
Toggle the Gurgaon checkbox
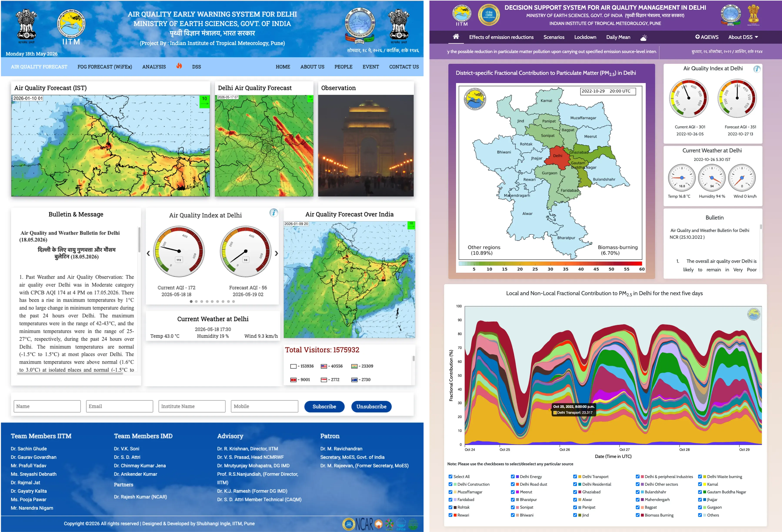coord(700,507)
